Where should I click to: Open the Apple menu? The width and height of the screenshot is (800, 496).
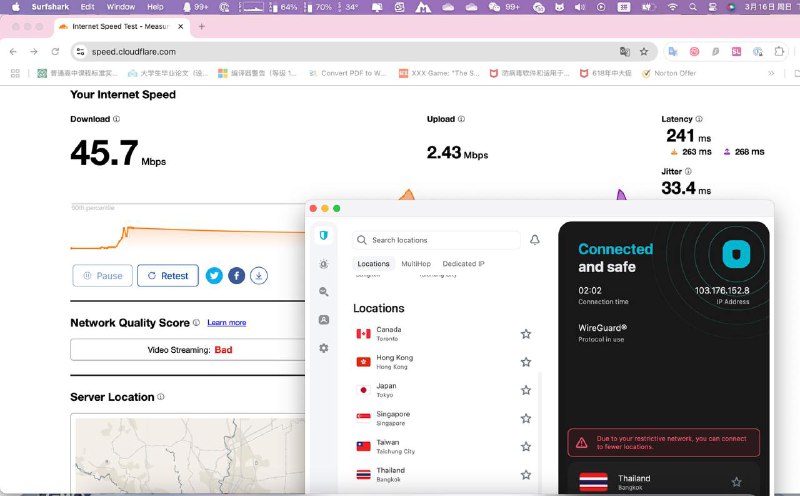[x=15, y=7]
